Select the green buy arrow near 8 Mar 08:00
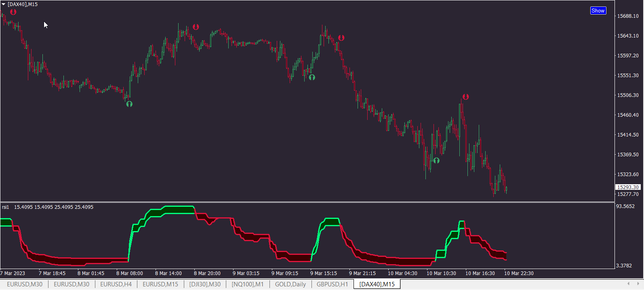The height and width of the screenshot is (290, 644). (x=129, y=104)
